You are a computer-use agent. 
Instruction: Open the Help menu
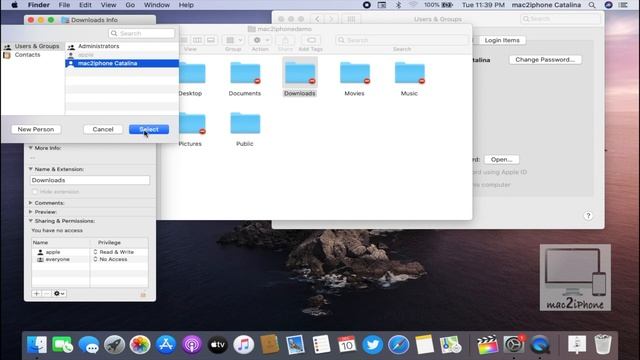click(186, 5)
